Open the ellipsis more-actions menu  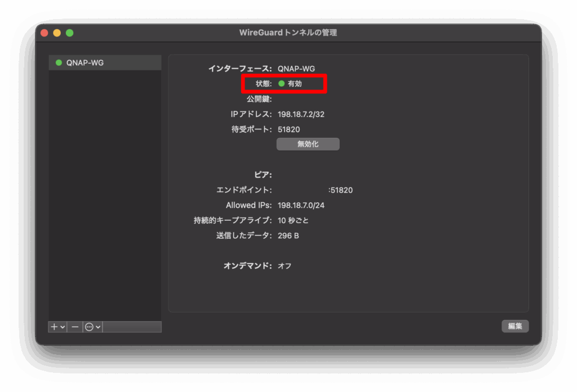coord(92,327)
